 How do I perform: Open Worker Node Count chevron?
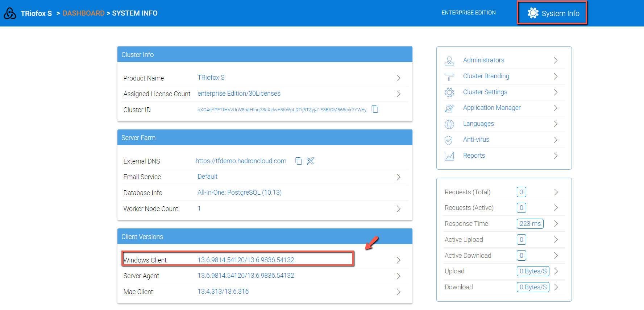(x=398, y=209)
